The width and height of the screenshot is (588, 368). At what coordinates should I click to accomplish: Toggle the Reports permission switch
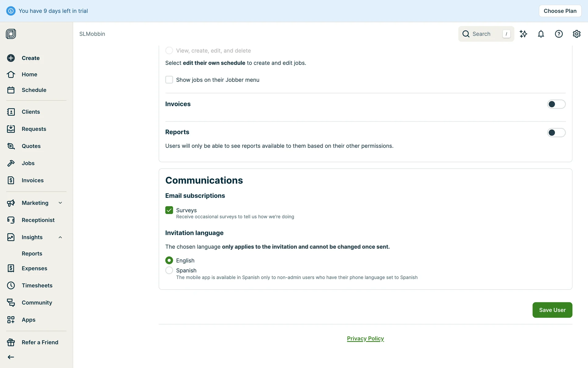(x=556, y=132)
